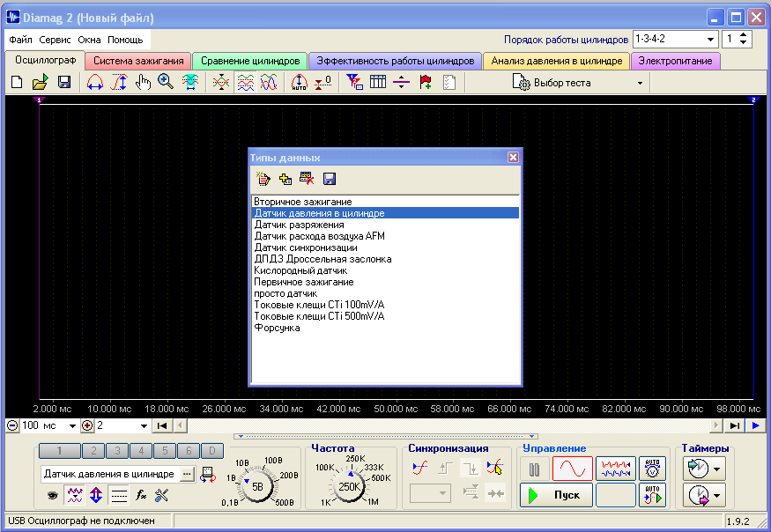Click the fx function icon
771x532 pixels.
coord(141,495)
